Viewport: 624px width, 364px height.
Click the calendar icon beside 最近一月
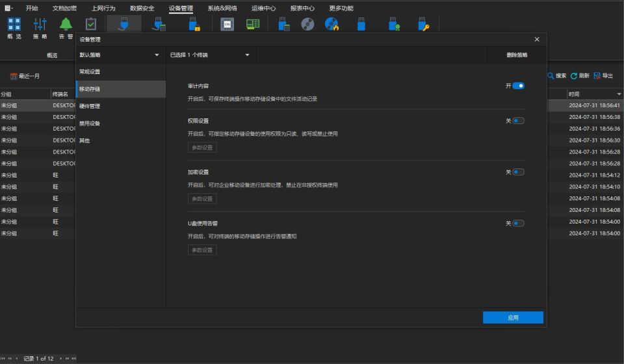(14, 76)
